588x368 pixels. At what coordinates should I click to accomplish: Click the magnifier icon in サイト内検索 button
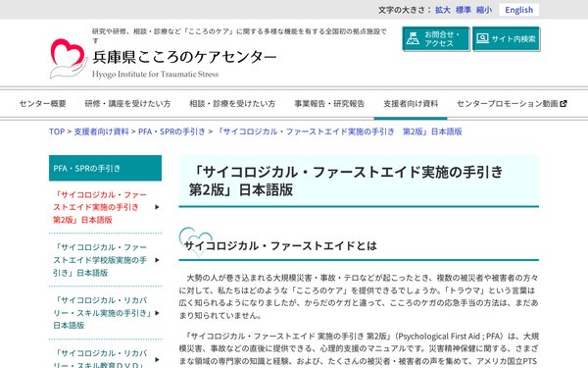click(x=482, y=38)
